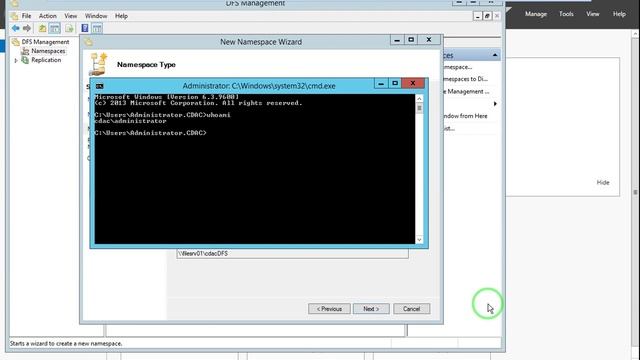Click the Previous button in wizard

(329, 309)
